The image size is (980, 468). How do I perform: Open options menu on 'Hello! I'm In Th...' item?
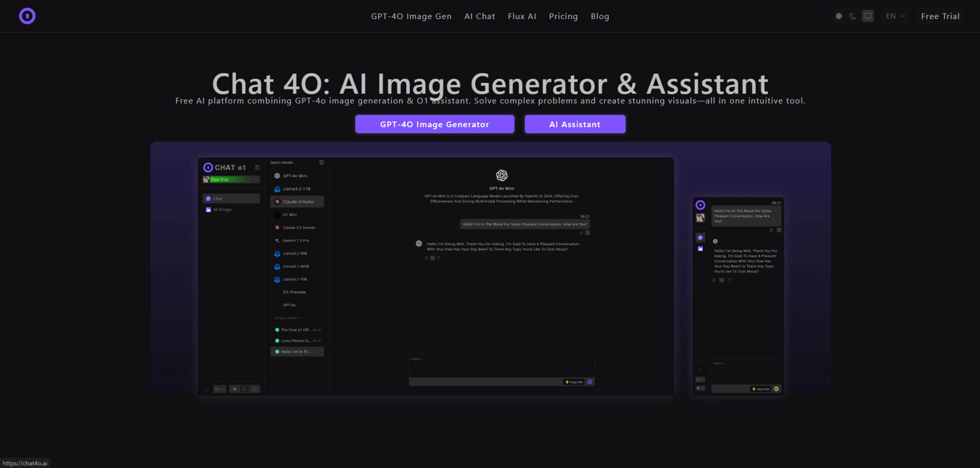click(x=318, y=352)
